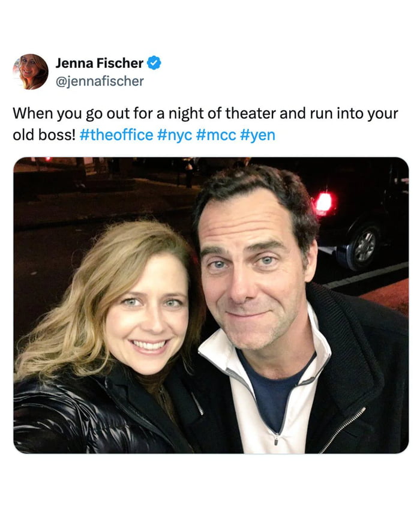Click the white zip collar in photo
This screenshot has height=525, width=420.
[x=222, y=360]
